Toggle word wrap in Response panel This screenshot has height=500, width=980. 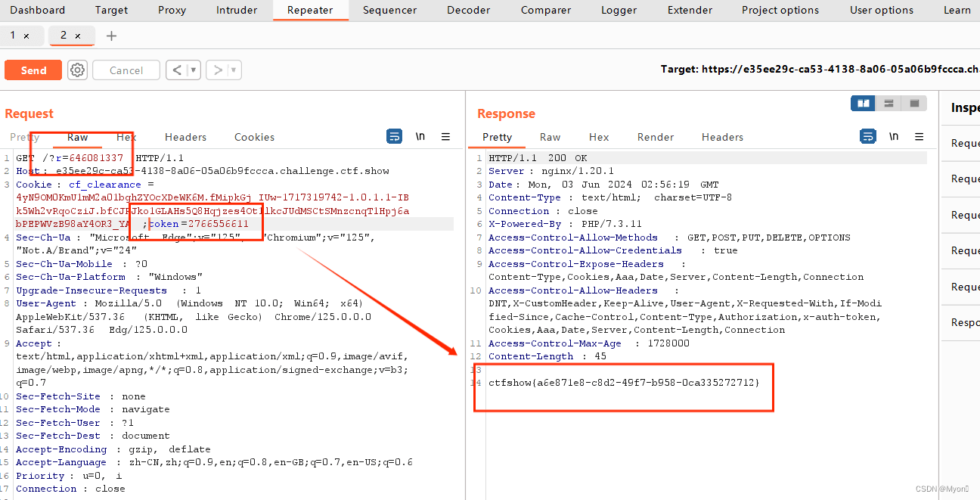click(x=867, y=136)
